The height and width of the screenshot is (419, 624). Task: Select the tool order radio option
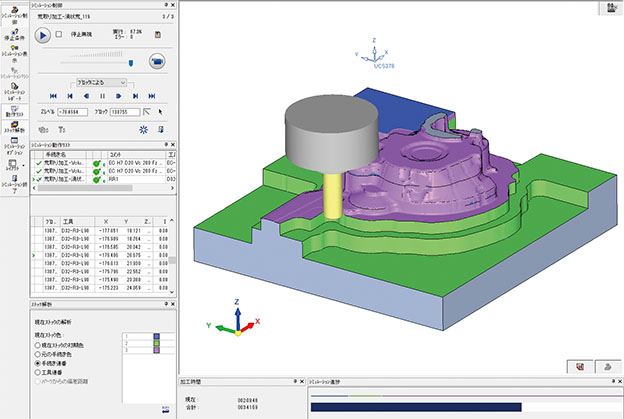[x=39, y=373]
